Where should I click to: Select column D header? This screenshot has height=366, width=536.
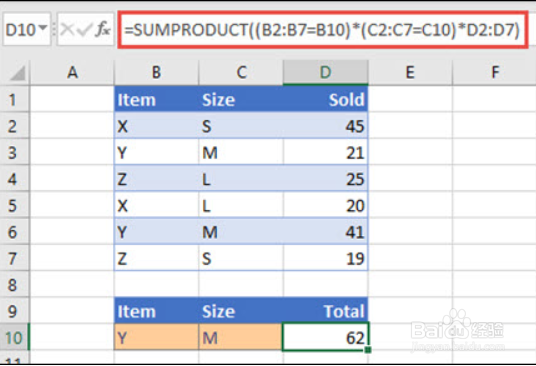coord(325,72)
